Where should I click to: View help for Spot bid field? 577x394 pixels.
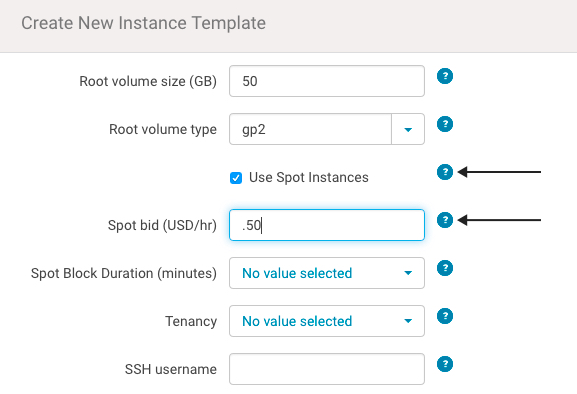[x=445, y=220]
